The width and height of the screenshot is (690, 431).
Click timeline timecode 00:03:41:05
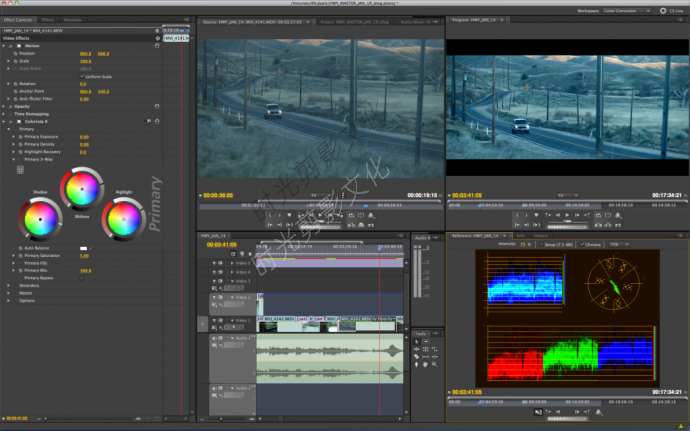click(x=222, y=244)
